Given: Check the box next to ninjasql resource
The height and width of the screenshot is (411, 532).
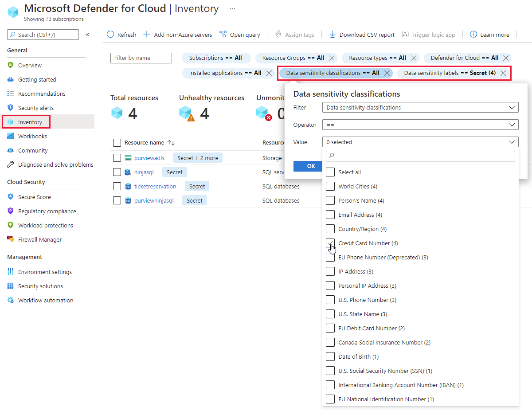Looking at the screenshot, I should click(117, 172).
